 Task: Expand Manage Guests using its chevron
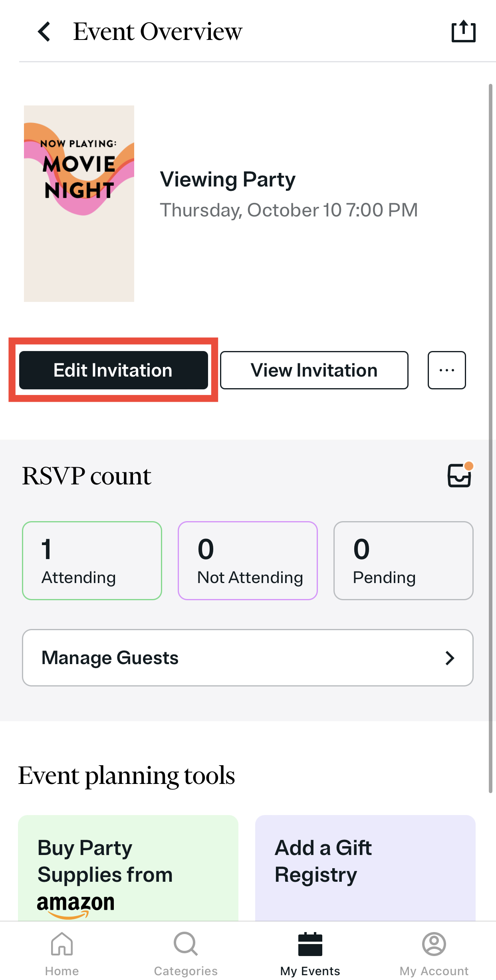[x=450, y=658]
